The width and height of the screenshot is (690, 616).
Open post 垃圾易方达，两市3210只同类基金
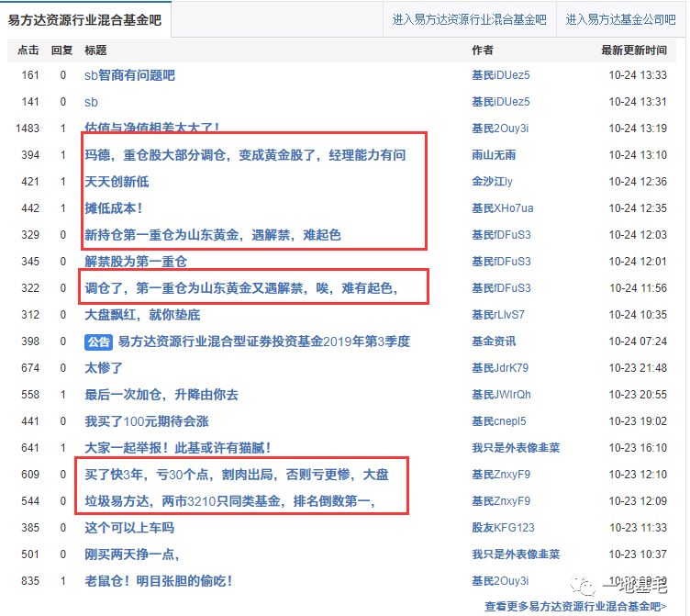(229, 501)
